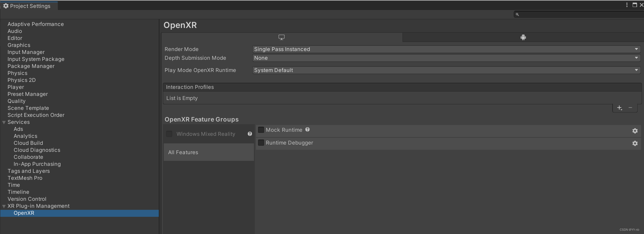Remove interaction profile with minus button
This screenshot has height=234, width=644.
[630, 108]
